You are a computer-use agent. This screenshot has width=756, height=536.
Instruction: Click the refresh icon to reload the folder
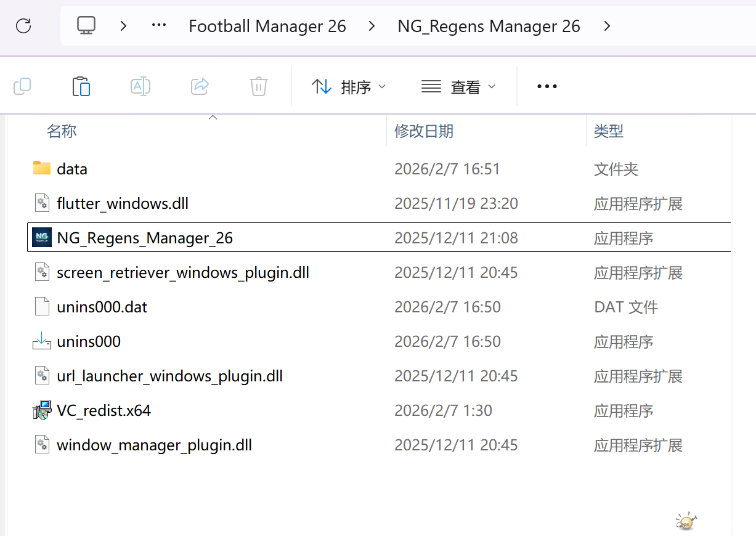[23, 26]
